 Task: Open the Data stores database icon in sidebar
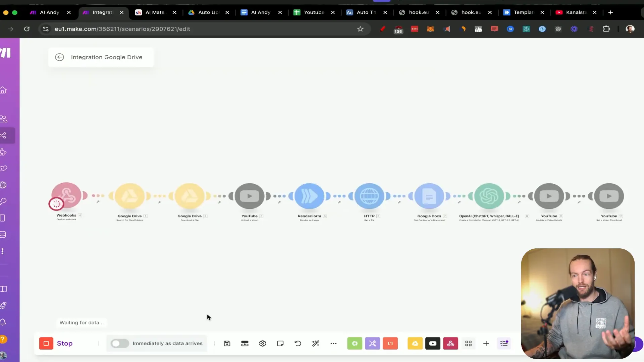[3, 235]
